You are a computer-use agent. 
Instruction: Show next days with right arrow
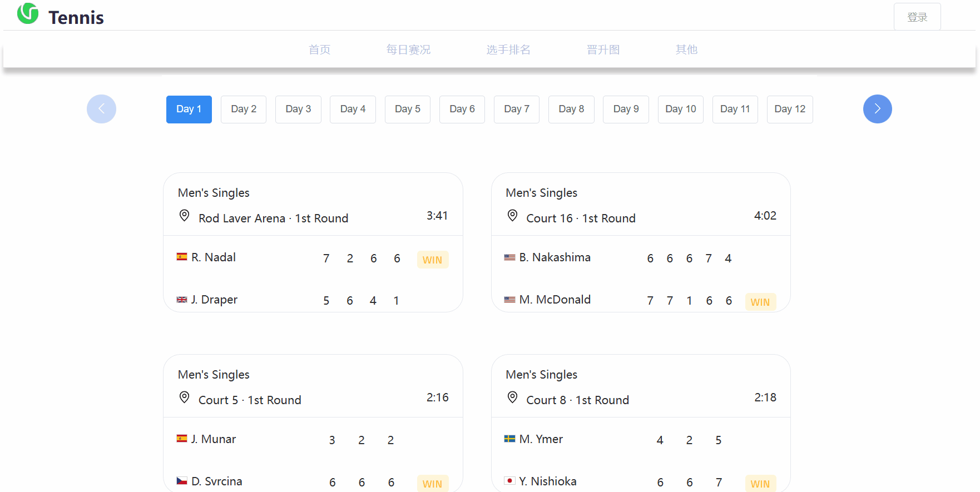877,109
